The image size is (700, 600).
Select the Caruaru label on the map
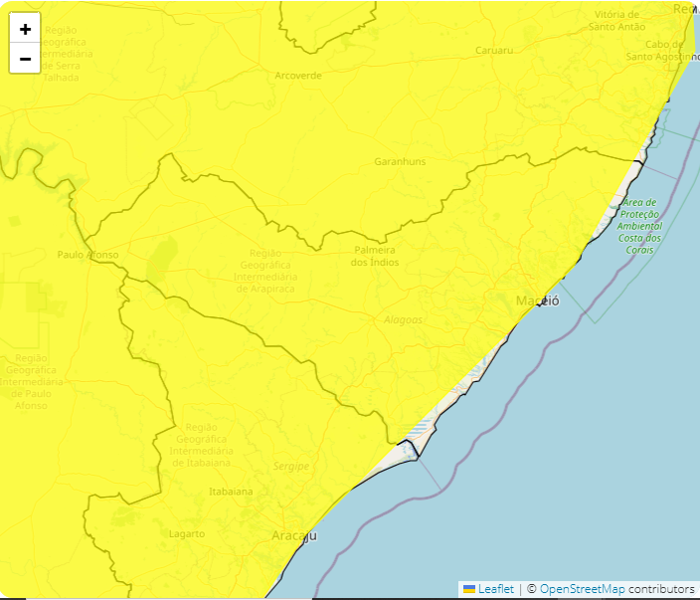[494, 50]
